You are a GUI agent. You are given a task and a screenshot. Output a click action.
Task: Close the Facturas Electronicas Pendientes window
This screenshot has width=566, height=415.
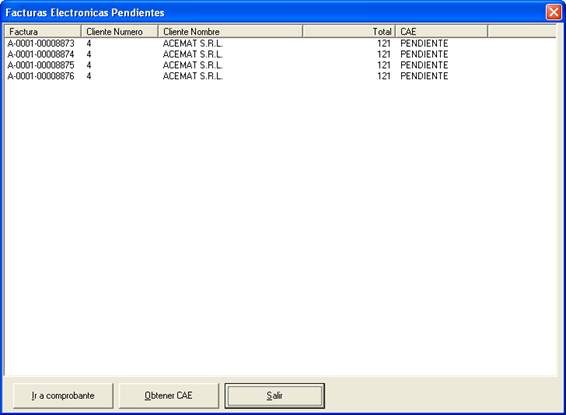(x=553, y=12)
